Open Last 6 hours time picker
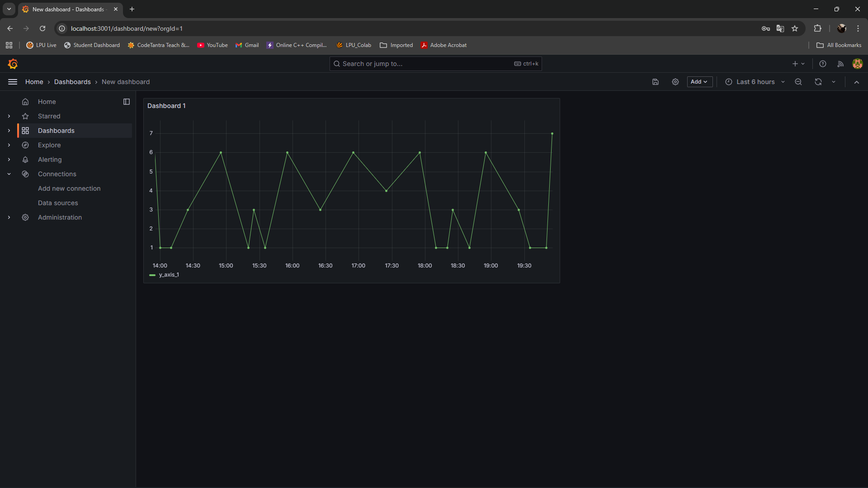This screenshot has width=868, height=488. click(755, 82)
